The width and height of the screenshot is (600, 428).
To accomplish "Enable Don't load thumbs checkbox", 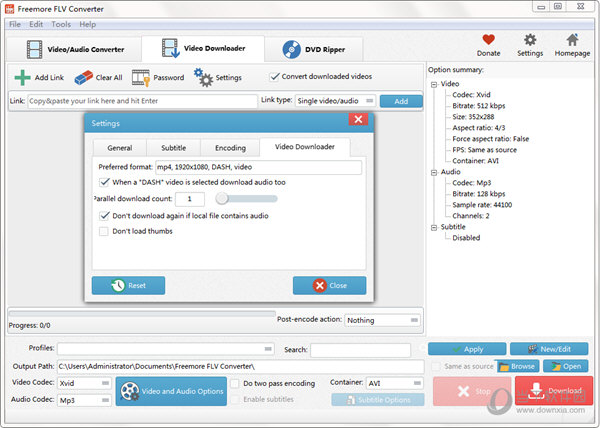I will point(103,231).
